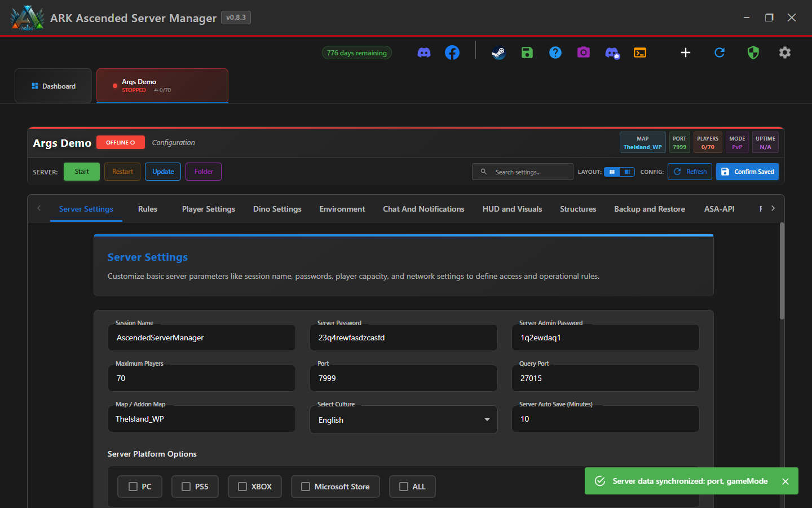Click the checkmark icon in notification
The width and height of the screenshot is (812, 508).
pos(600,481)
